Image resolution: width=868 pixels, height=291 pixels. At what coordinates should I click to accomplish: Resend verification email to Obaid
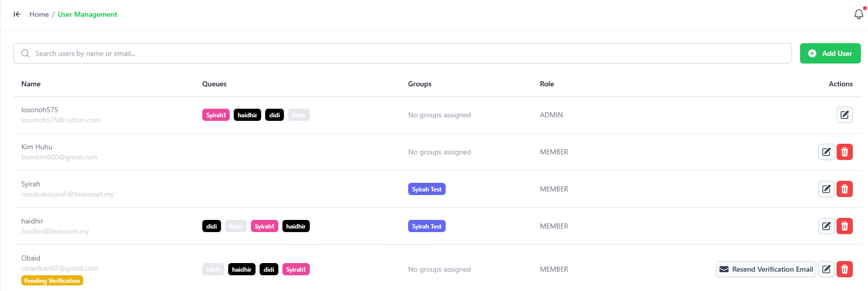click(x=766, y=269)
